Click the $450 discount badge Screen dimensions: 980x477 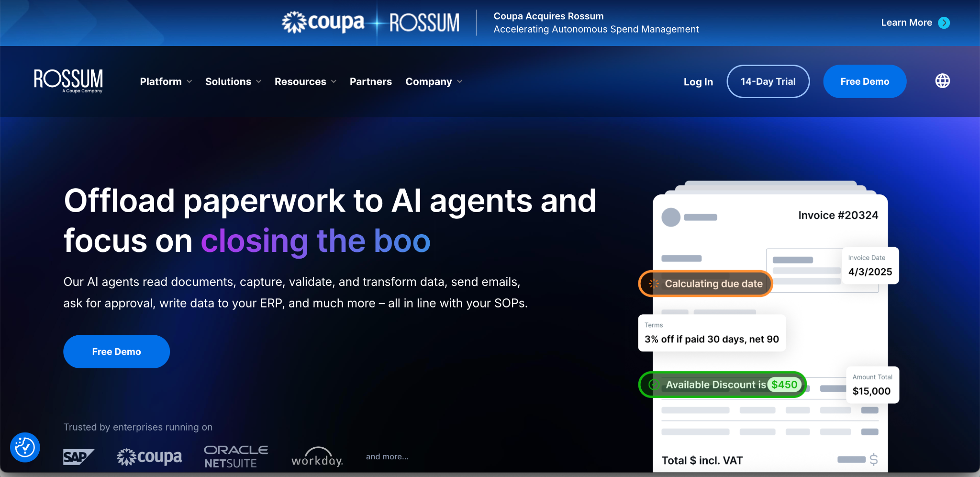tap(784, 385)
